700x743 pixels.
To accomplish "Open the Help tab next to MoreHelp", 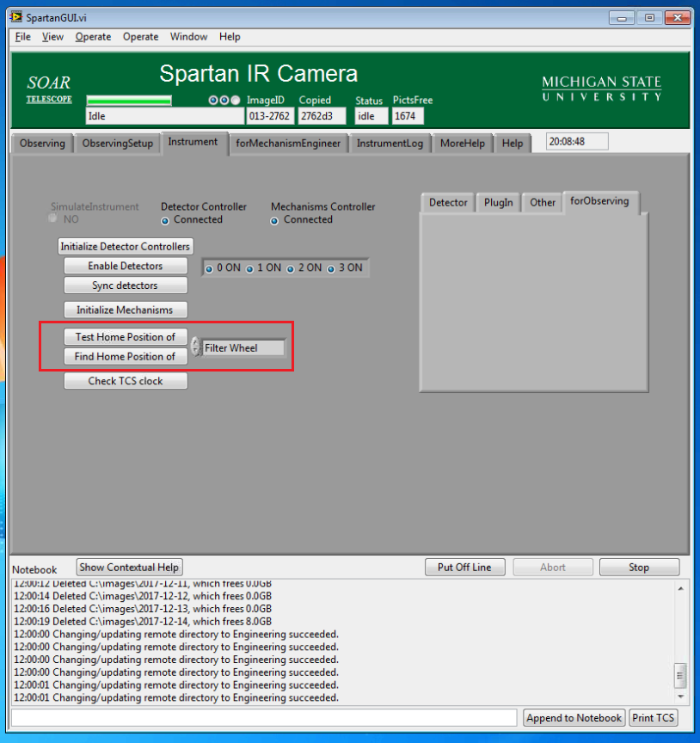I will [x=513, y=143].
